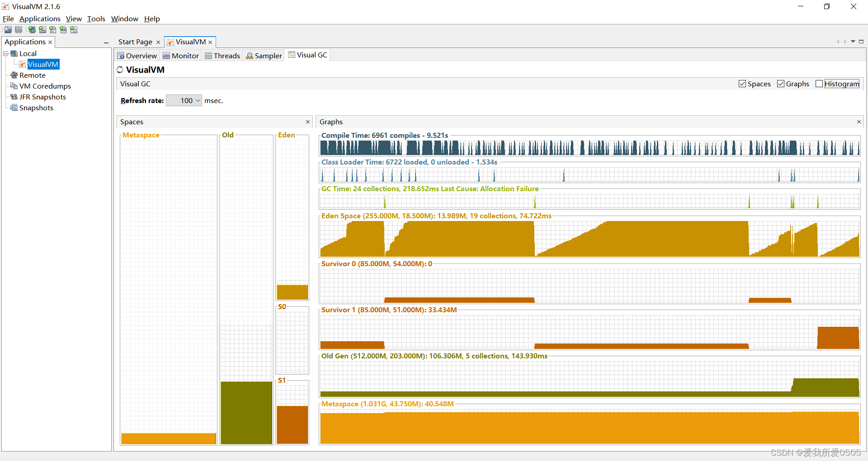Click the Monitor tab chart icon
Viewport: 868px width, 461px height.
(x=166, y=56)
